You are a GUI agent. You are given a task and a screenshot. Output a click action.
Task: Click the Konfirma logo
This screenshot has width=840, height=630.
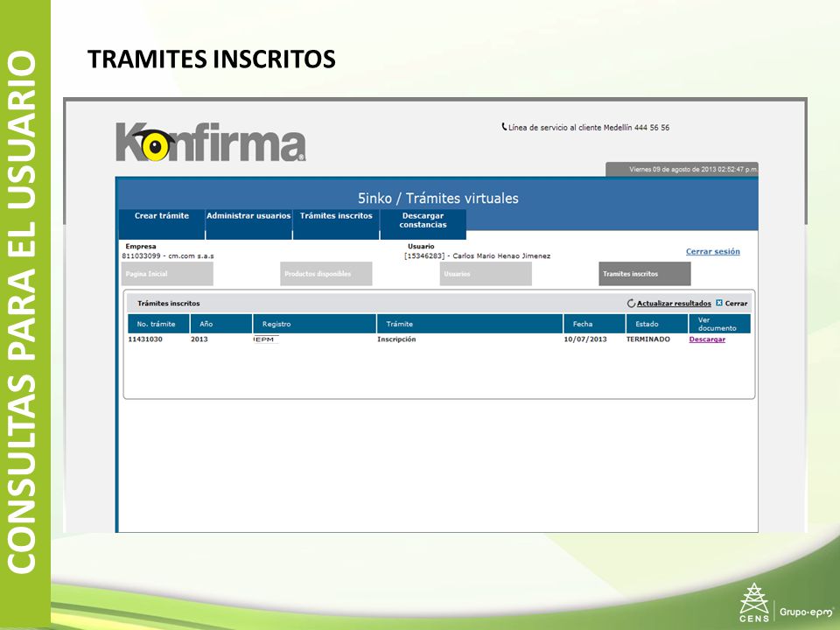pyautogui.click(x=211, y=142)
